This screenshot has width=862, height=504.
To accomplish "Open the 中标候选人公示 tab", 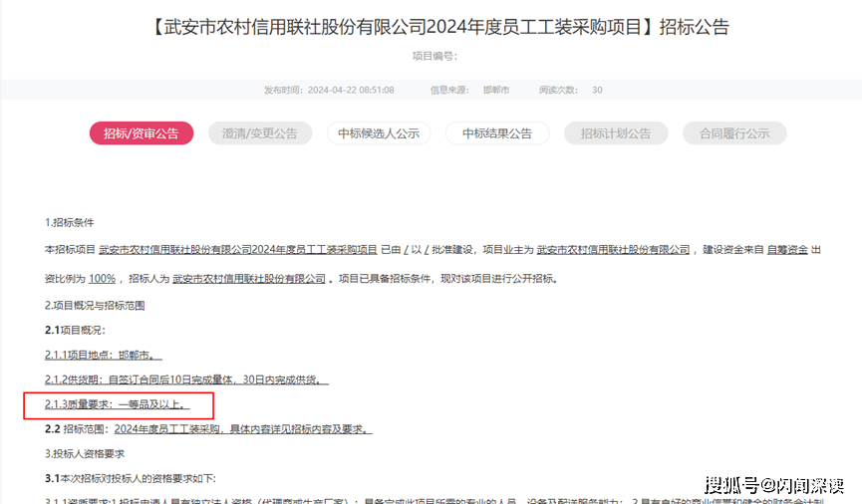I will point(378,133).
